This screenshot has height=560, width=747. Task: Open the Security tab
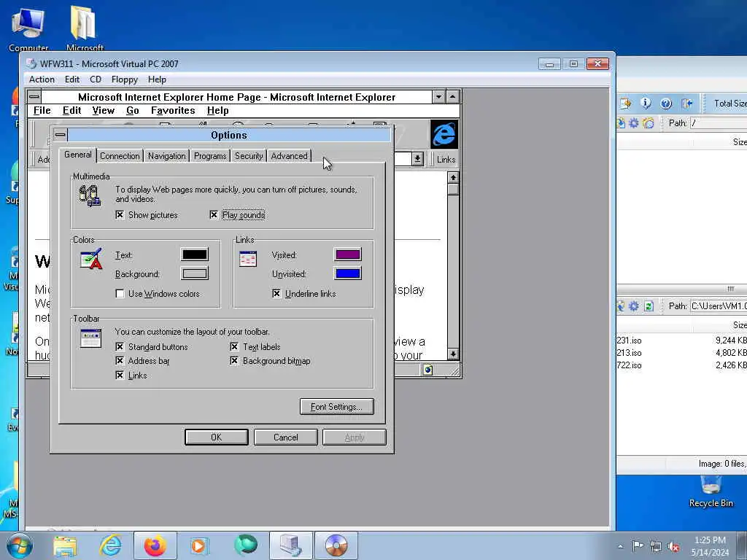(x=249, y=156)
